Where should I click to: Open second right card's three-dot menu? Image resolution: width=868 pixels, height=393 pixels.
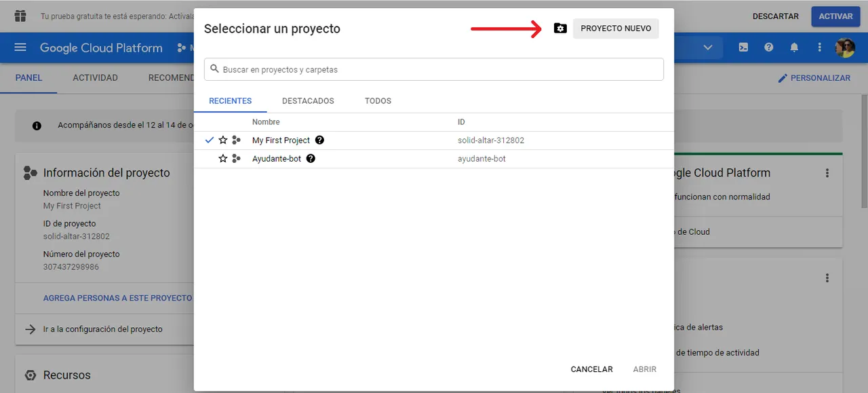click(827, 278)
